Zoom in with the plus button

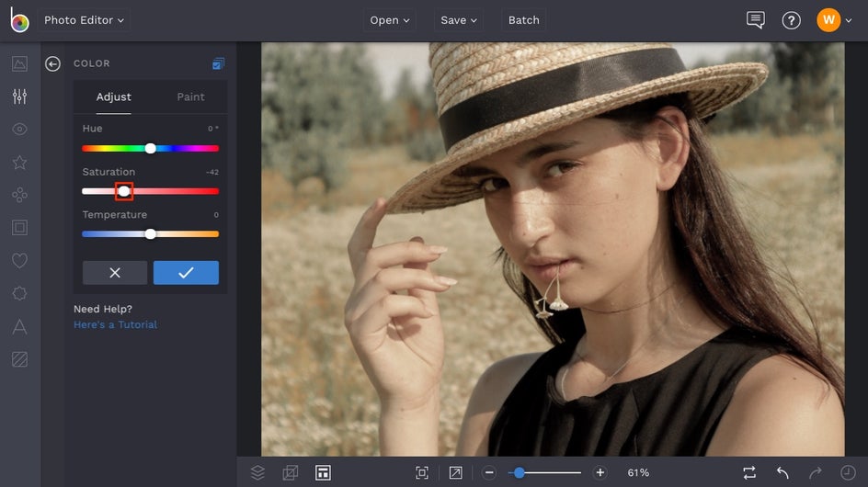(600, 472)
